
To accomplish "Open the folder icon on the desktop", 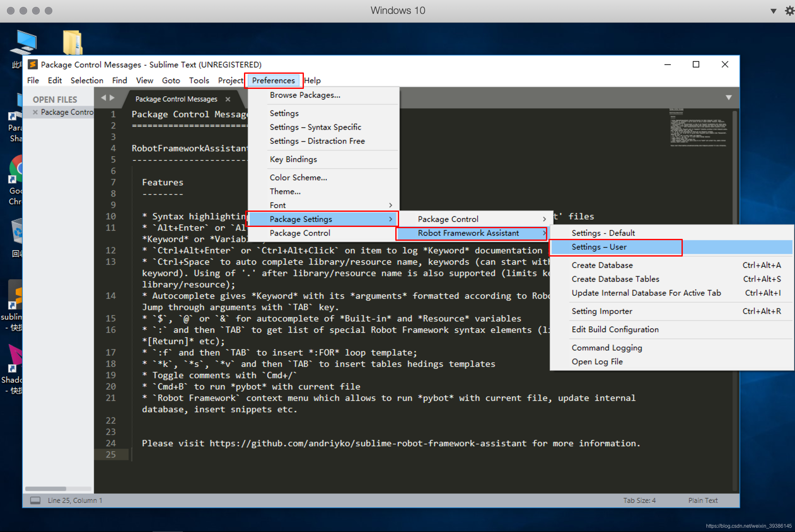I will click(x=72, y=43).
